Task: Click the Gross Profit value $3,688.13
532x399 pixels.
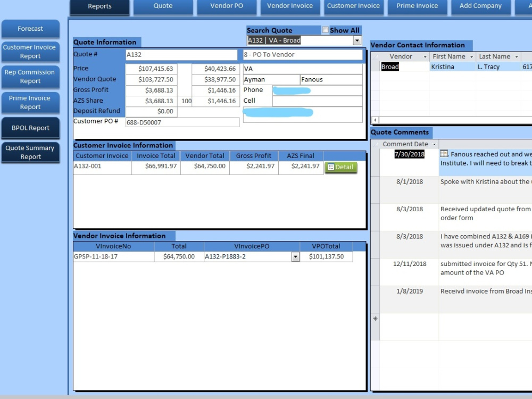Action: (x=151, y=90)
